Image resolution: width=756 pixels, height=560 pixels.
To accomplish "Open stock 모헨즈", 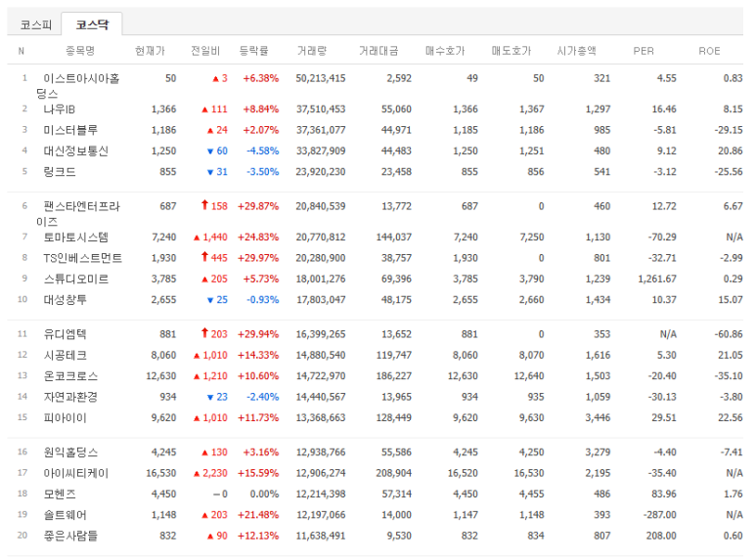I will pos(60,494).
